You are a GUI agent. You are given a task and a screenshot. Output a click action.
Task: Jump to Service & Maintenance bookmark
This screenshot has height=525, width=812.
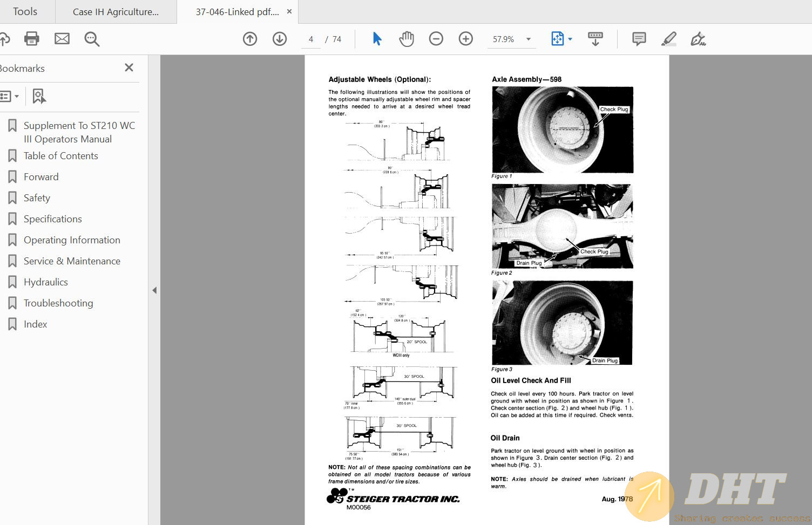click(x=72, y=261)
